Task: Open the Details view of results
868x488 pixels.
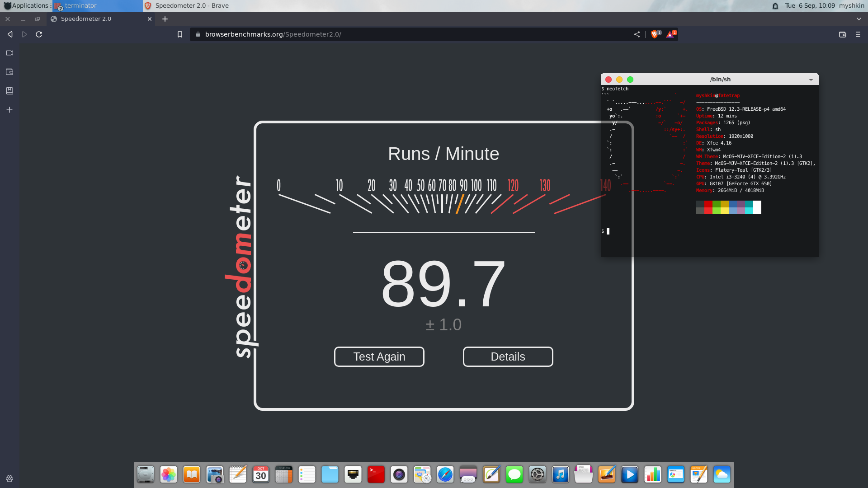Action: tap(508, 357)
